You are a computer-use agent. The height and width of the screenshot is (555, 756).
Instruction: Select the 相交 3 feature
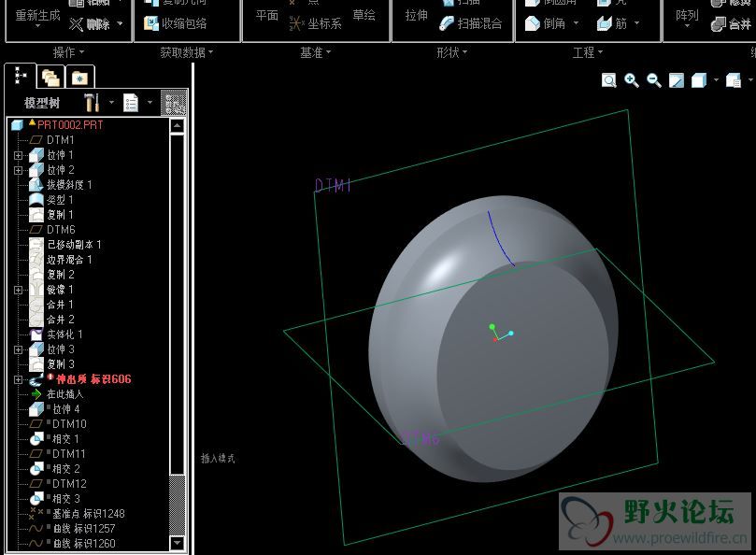click(x=65, y=499)
